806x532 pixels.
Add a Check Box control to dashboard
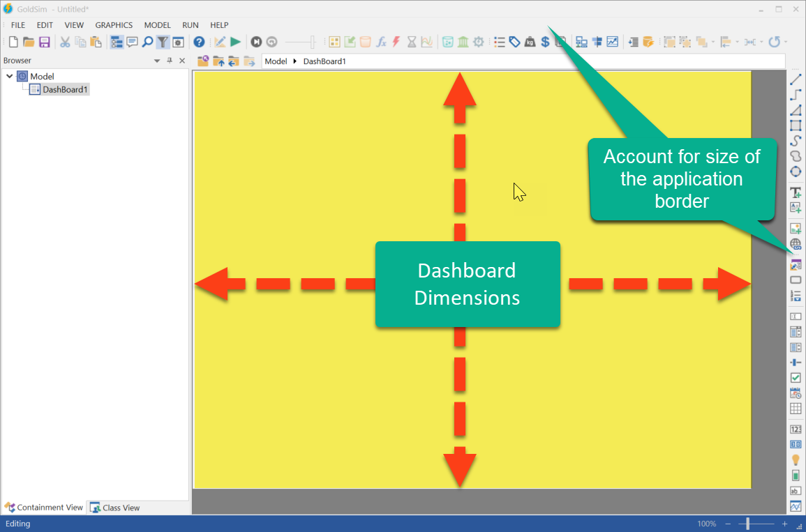[x=796, y=378]
